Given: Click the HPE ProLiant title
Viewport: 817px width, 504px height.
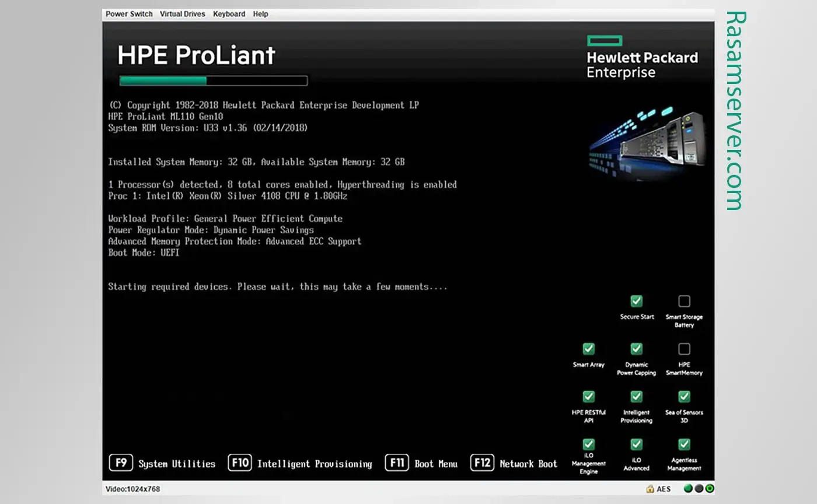Looking at the screenshot, I should point(196,55).
